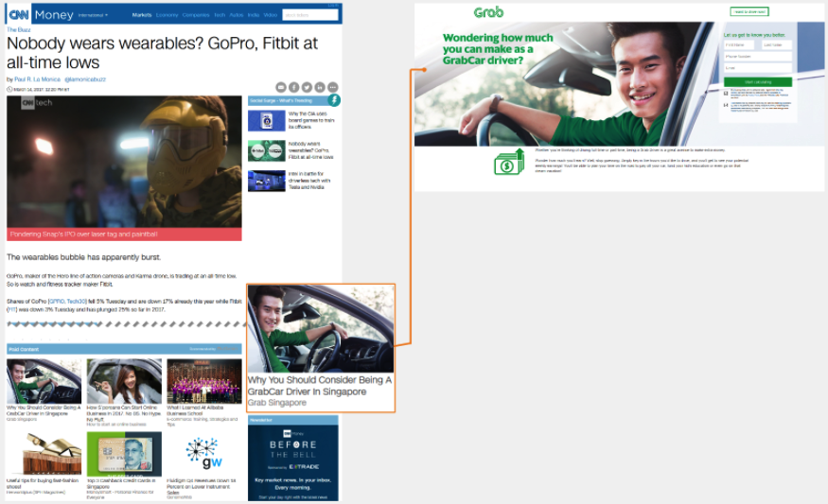Share article via email icon
The width and height of the screenshot is (828, 504).
click(x=281, y=87)
